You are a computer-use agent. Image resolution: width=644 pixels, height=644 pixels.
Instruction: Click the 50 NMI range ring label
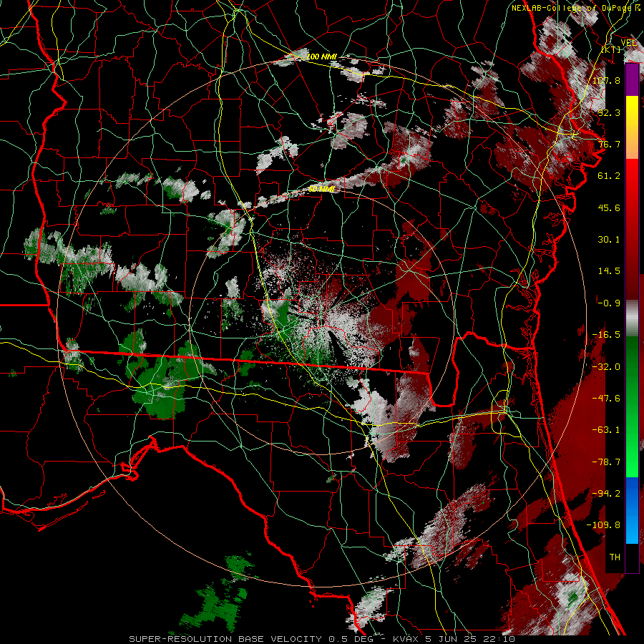321,189
